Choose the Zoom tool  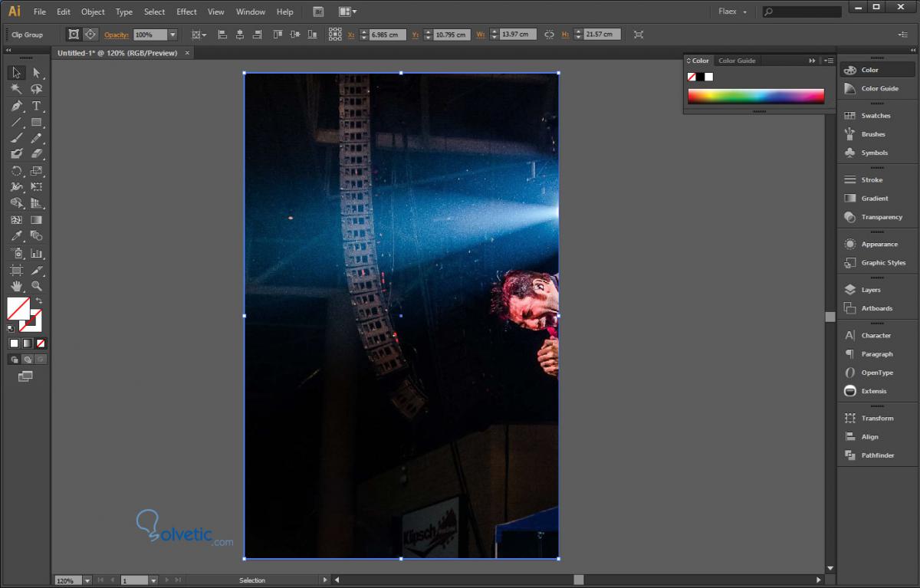point(36,286)
